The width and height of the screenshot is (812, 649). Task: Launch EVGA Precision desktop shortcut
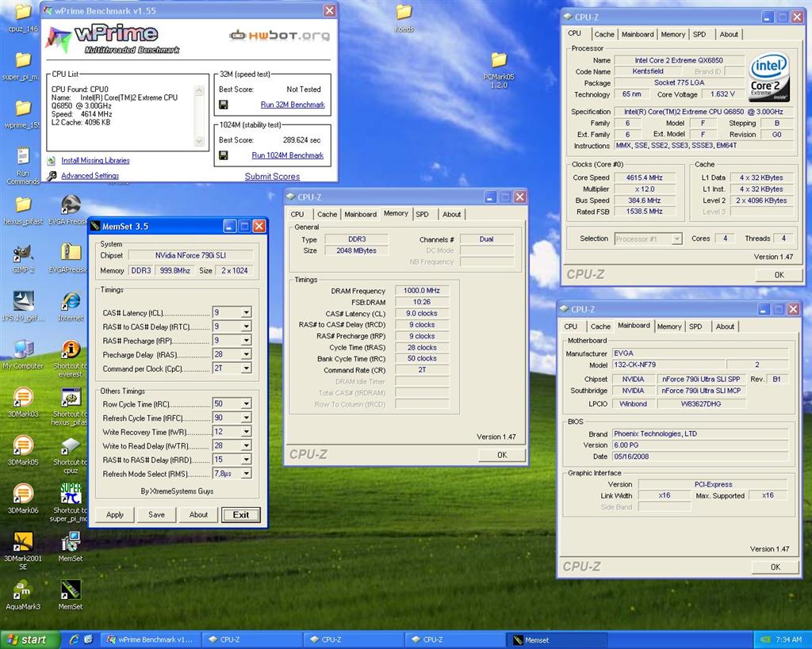tap(71, 205)
